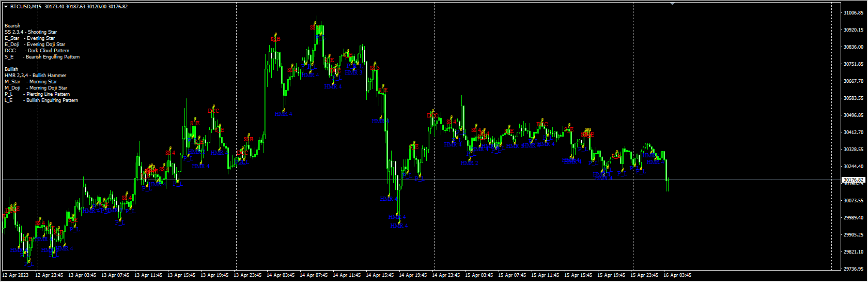Click the 'Bullish' legend heading

point(11,69)
